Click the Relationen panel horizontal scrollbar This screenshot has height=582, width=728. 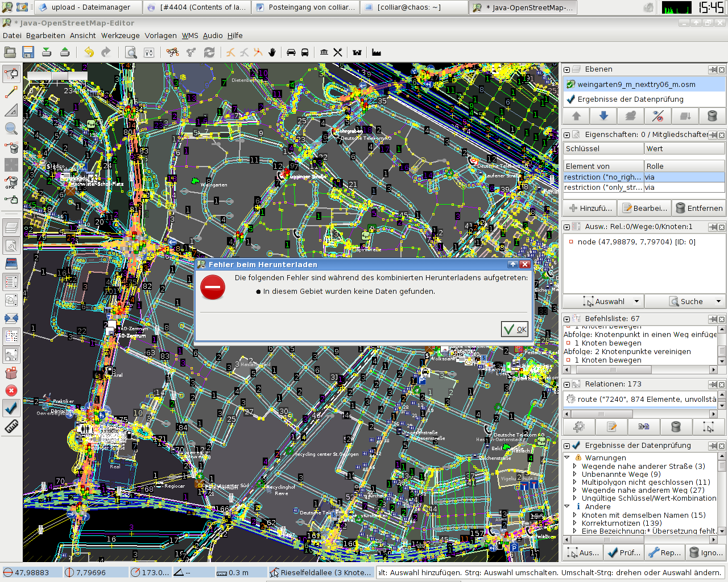[640, 414]
